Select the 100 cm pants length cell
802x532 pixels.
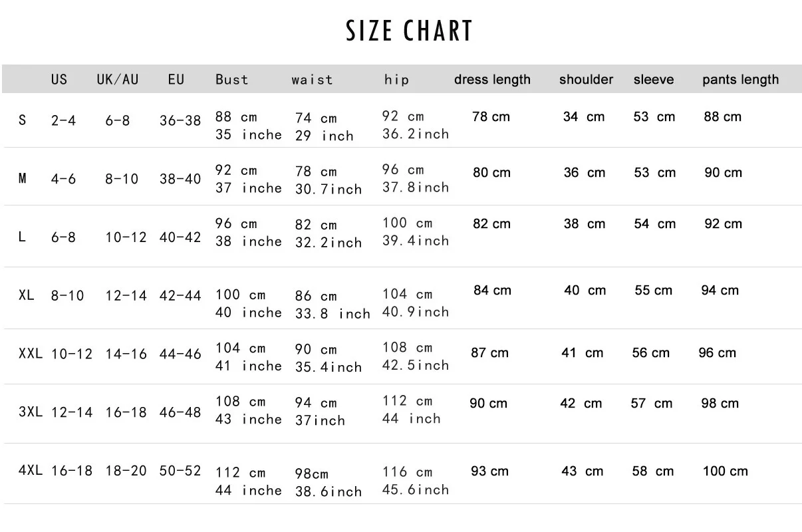[725, 471]
